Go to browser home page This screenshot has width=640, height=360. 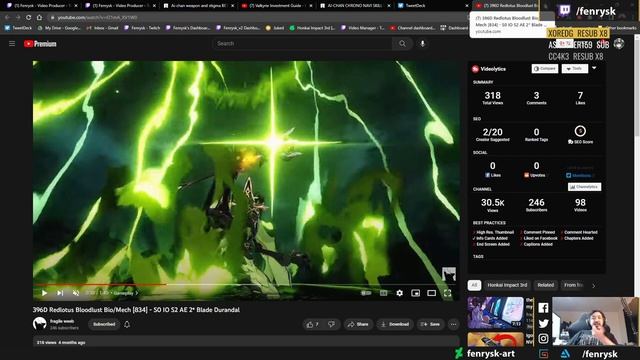(x=39, y=18)
